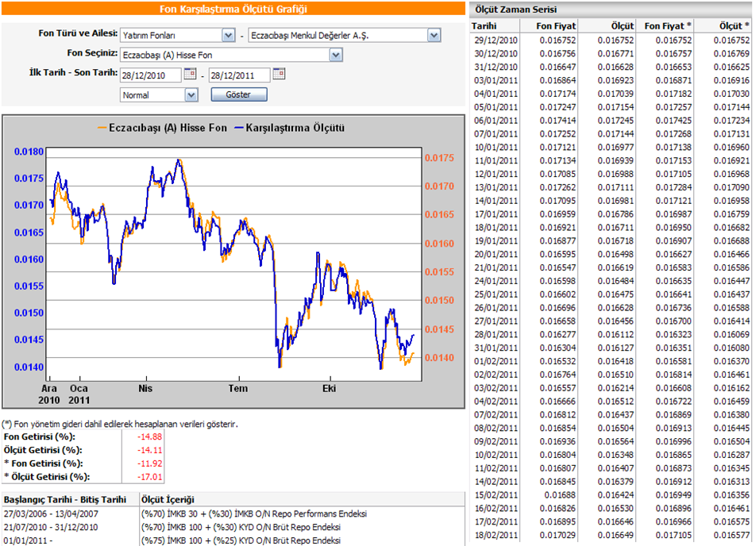This screenshot has width=756, height=546.
Task: Click the start date field showing 28/12/2010
Action: [150, 75]
